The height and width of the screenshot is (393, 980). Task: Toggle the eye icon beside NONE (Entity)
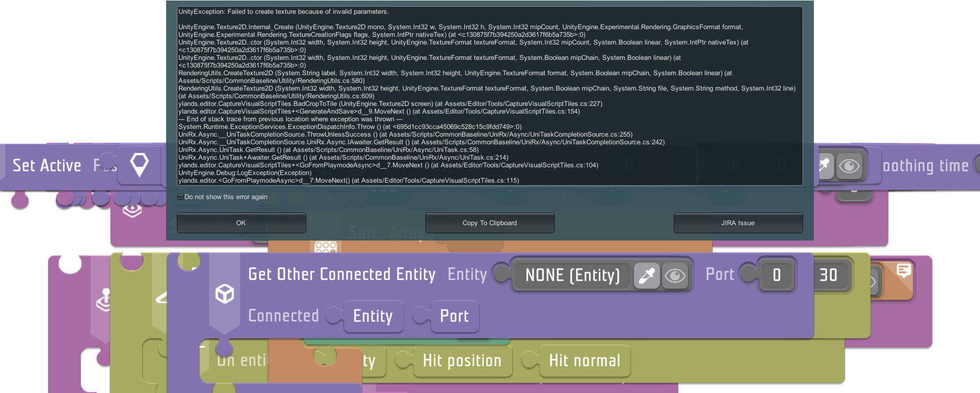pyautogui.click(x=675, y=276)
